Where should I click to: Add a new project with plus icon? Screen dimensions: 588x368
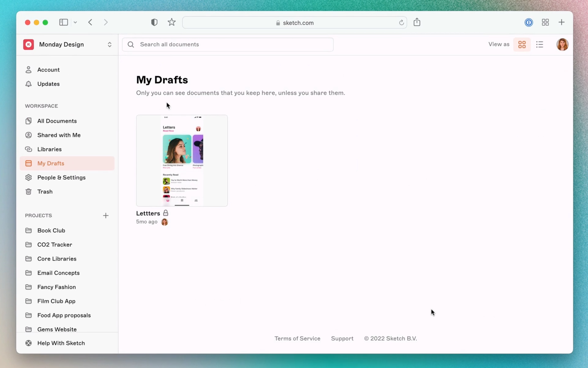[x=106, y=215]
